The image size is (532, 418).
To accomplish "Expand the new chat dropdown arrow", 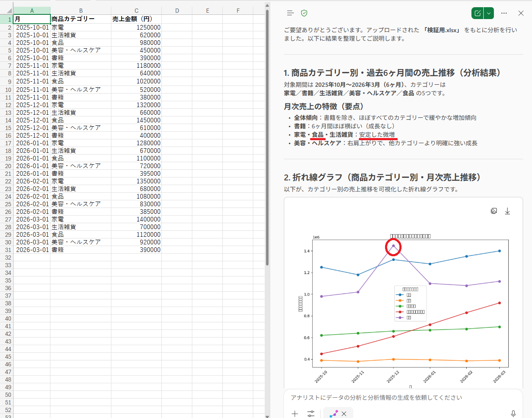I will 489,13.
